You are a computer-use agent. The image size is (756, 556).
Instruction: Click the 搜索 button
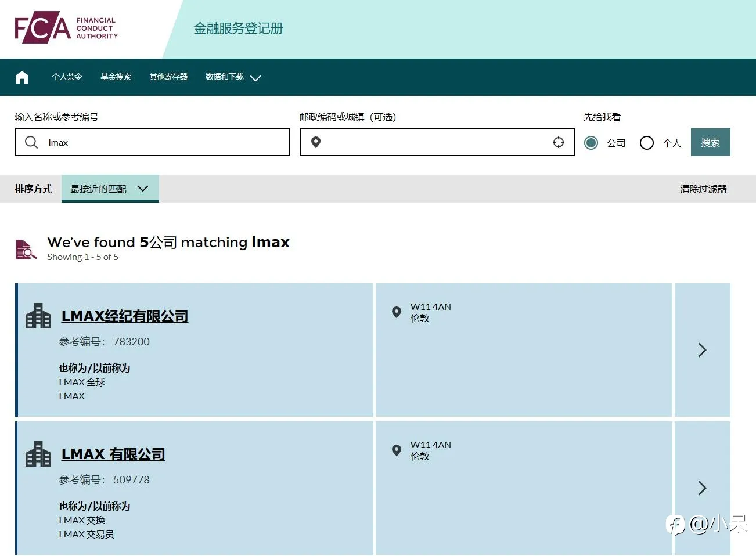pyautogui.click(x=710, y=142)
